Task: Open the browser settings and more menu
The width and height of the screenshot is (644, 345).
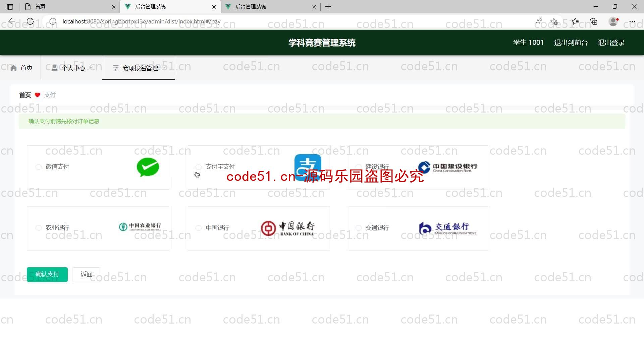Action: point(632,21)
